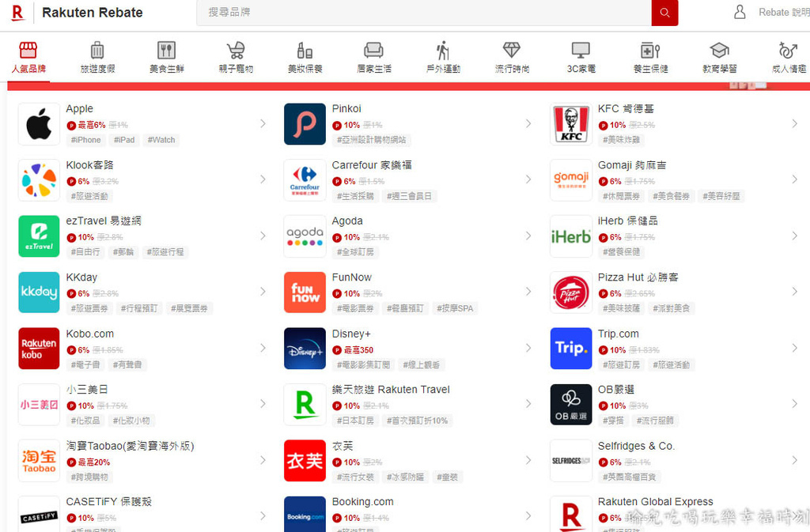Expand the Selfridges & Co. row chevron
810x532 pixels.
tap(794, 460)
